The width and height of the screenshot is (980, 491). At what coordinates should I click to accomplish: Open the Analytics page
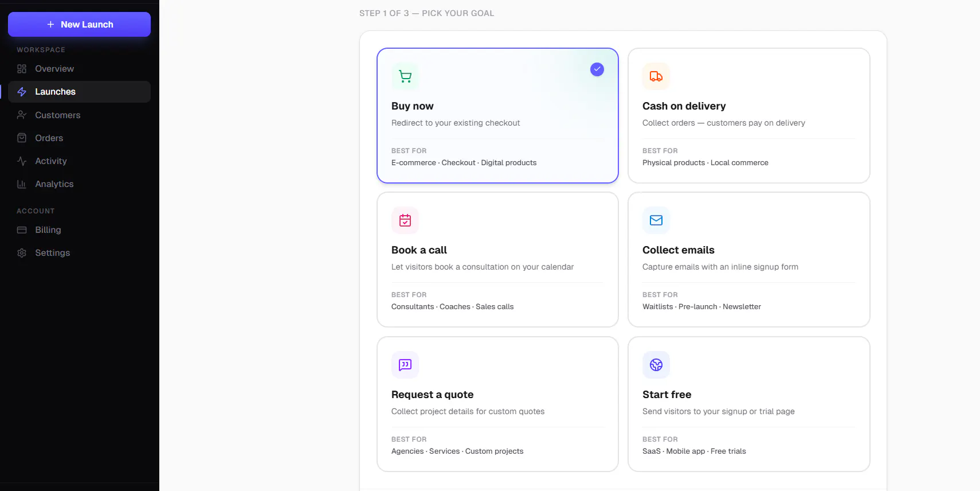tap(79, 184)
